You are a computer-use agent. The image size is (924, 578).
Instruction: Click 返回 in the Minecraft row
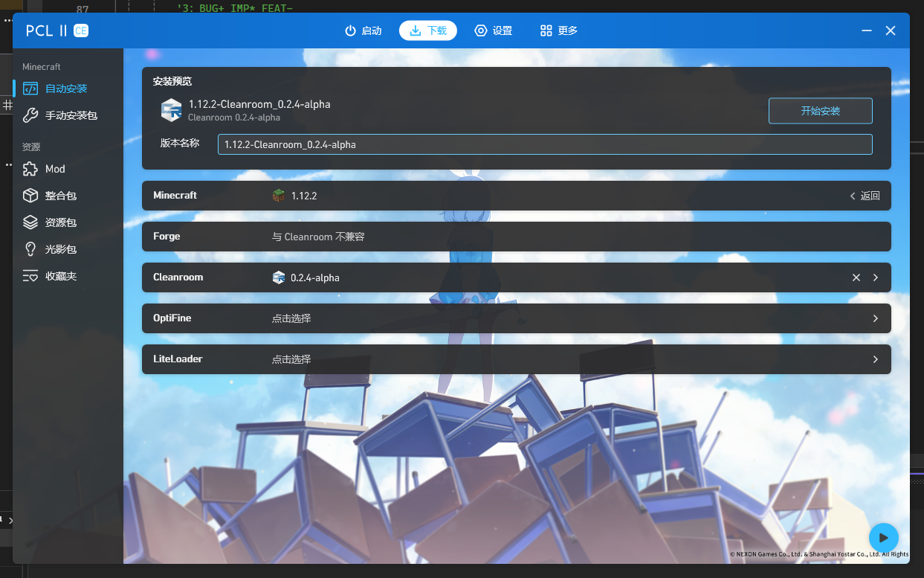point(865,196)
